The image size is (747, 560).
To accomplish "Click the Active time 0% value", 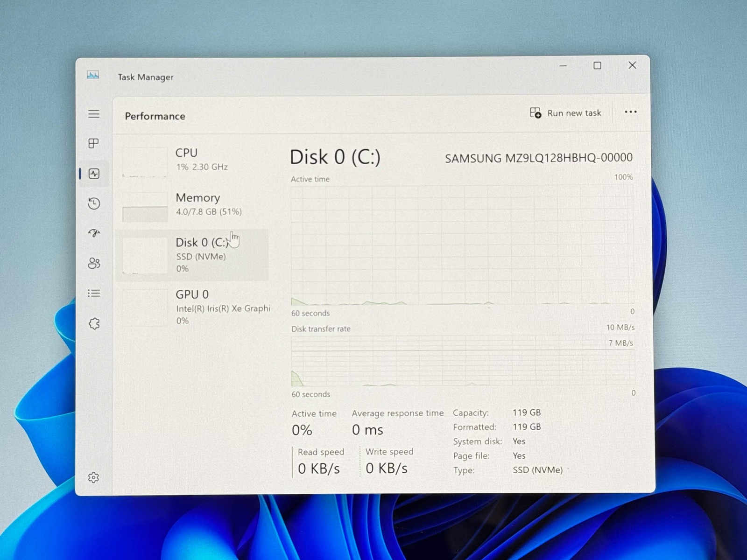I will click(302, 430).
